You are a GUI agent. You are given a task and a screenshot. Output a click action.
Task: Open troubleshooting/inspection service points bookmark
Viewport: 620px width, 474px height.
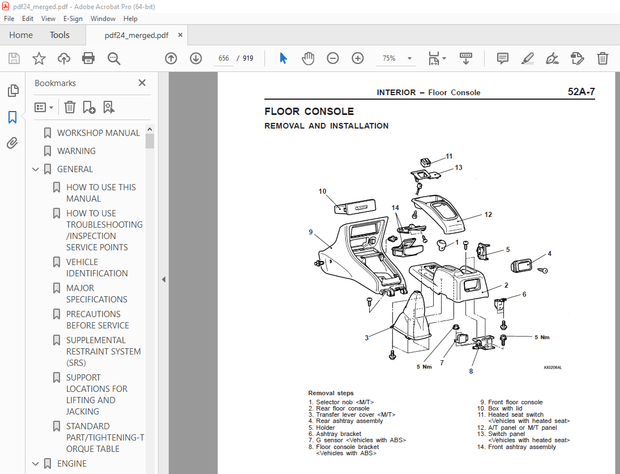pyautogui.click(x=104, y=230)
